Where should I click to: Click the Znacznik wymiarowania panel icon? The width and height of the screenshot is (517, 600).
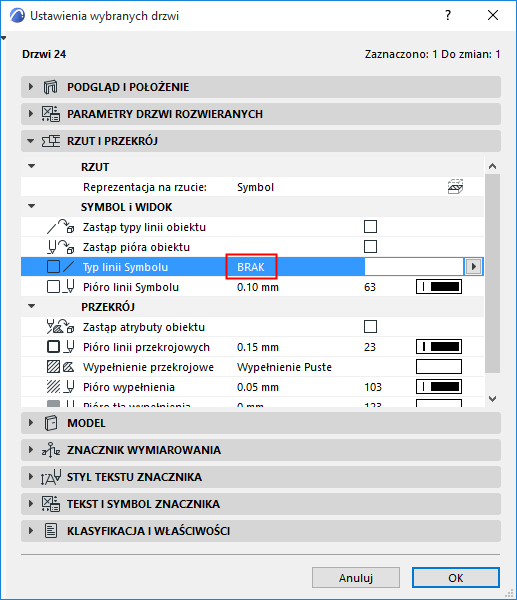[51, 450]
